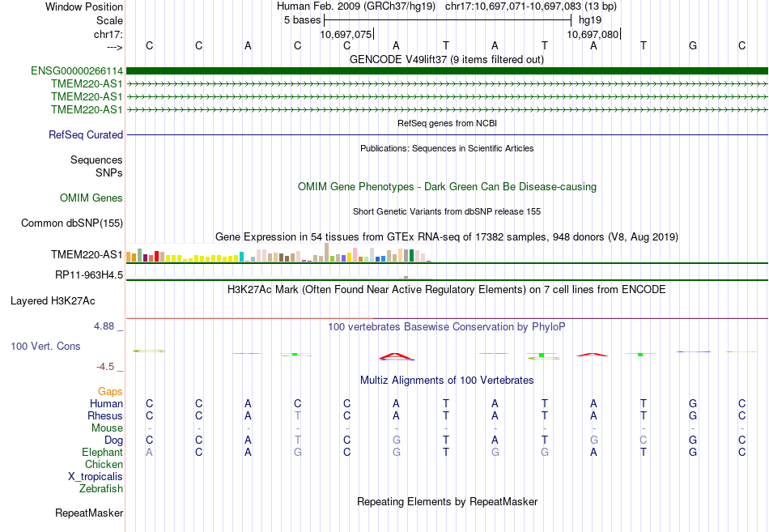Click the 5 bases scale bar label

(302, 20)
